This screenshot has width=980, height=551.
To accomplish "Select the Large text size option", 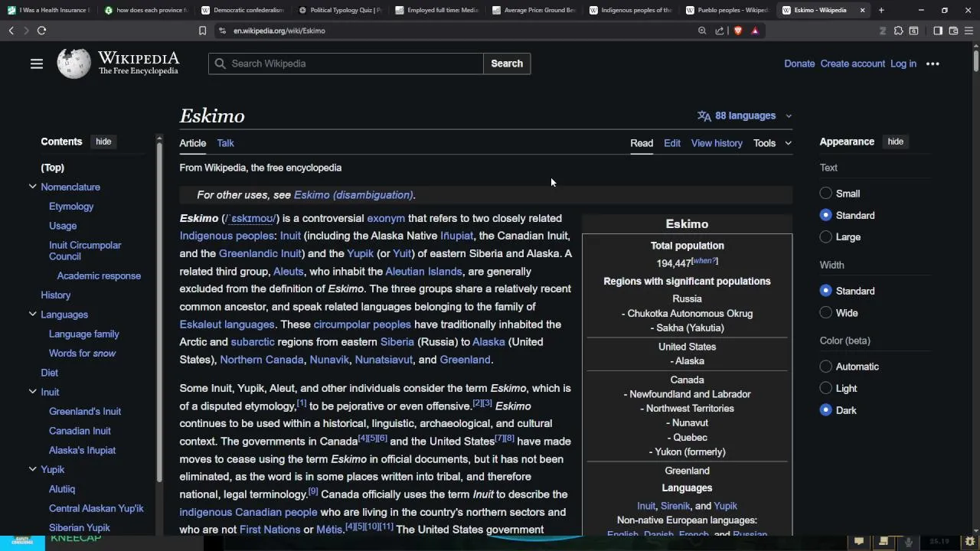I will [825, 236].
